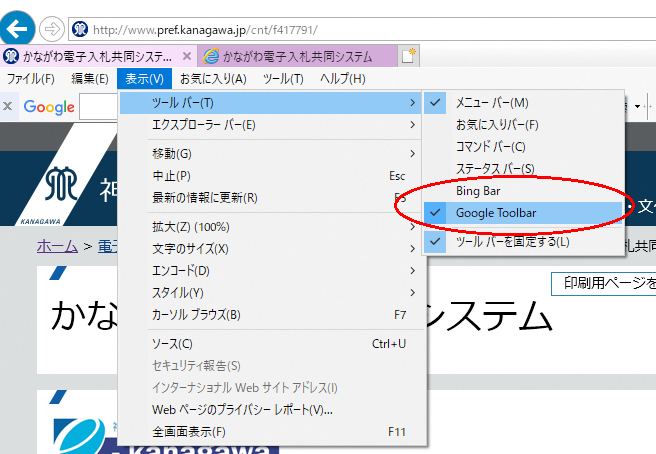656x454 pixels.
Task: Toggle カーソル ブラウズ(B) option
Action: pos(270,315)
